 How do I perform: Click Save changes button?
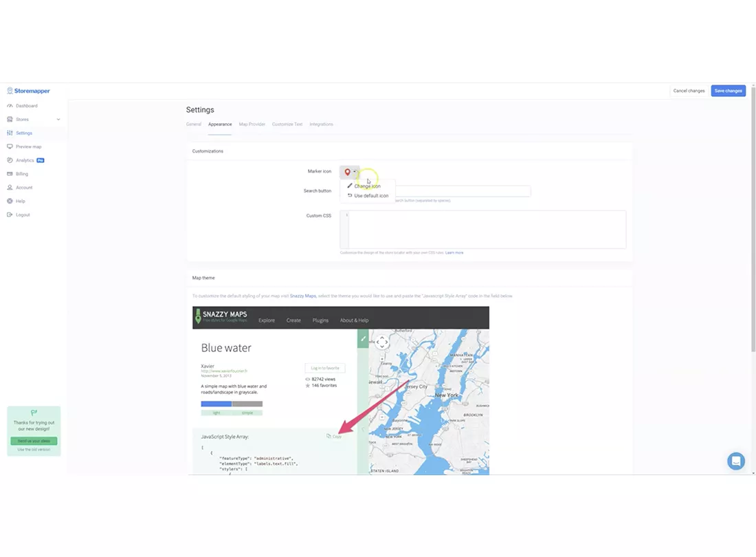coord(728,91)
